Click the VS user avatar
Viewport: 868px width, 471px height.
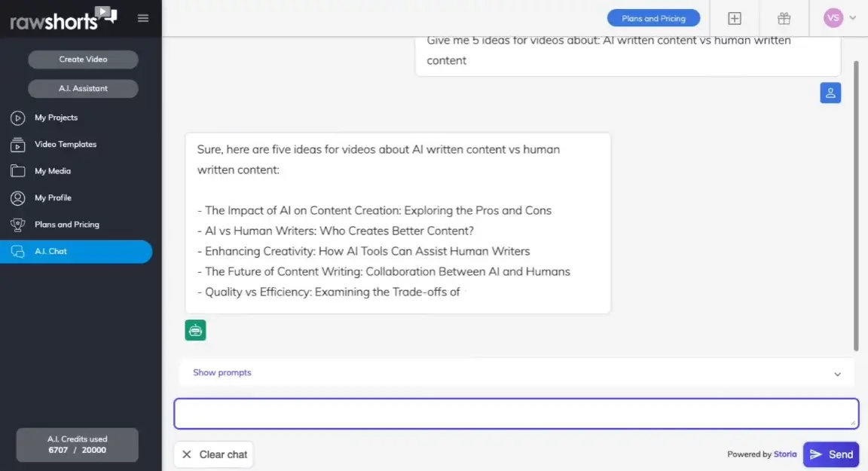[833, 18]
